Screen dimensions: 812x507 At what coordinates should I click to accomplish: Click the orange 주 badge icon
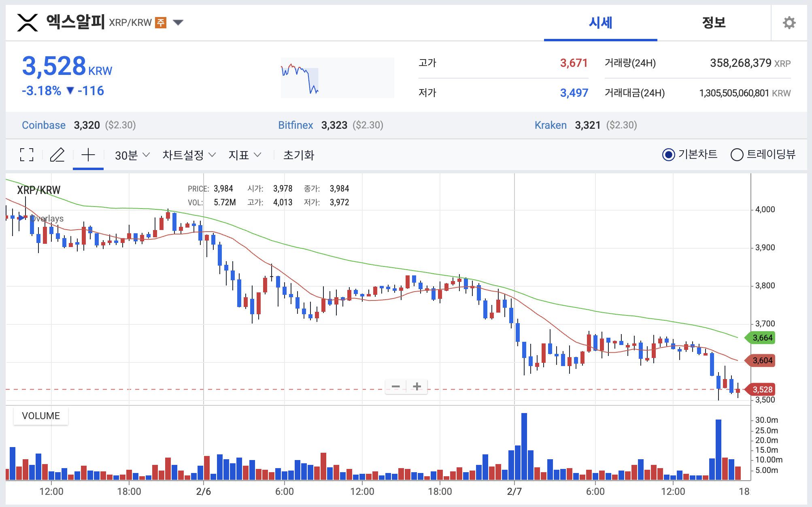(161, 22)
